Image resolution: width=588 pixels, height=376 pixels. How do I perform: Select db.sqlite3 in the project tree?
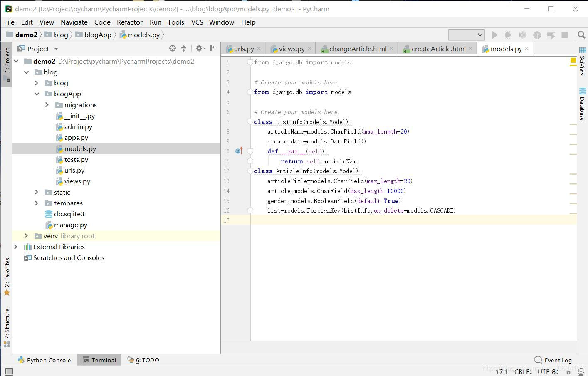tap(69, 214)
